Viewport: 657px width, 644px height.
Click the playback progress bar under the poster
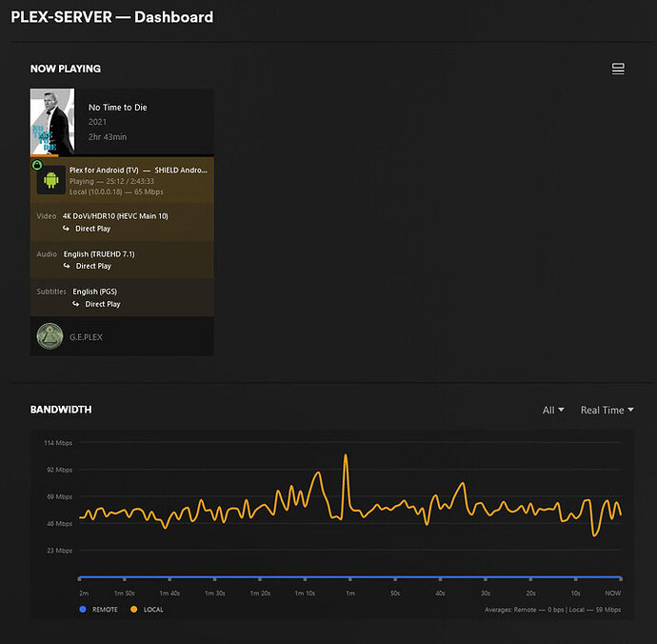[x=122, y=156]
